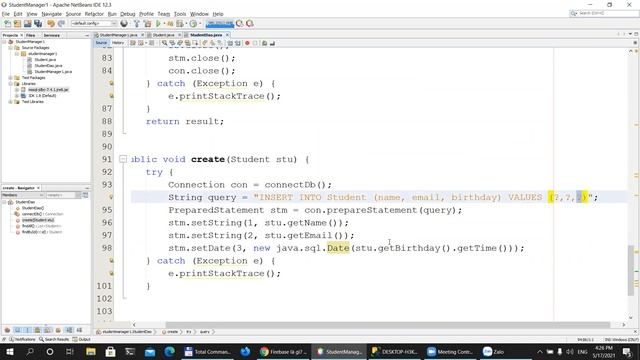640x360 pixels.
Task: Click the Undo toolbar icon
Action: pyautogui.click(x=51, y=24)
